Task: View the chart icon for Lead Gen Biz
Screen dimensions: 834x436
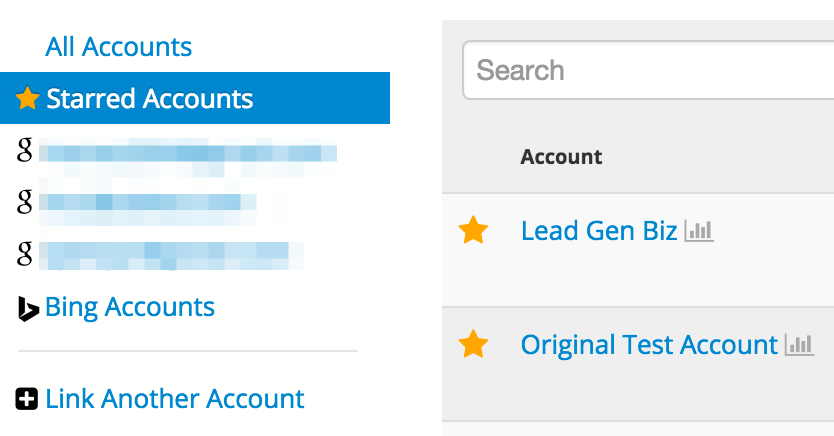Action: (698, 231)
